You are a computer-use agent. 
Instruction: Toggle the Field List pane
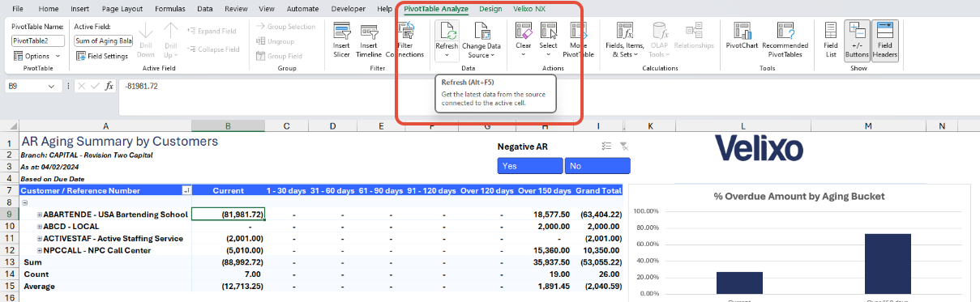coord(831,40)
